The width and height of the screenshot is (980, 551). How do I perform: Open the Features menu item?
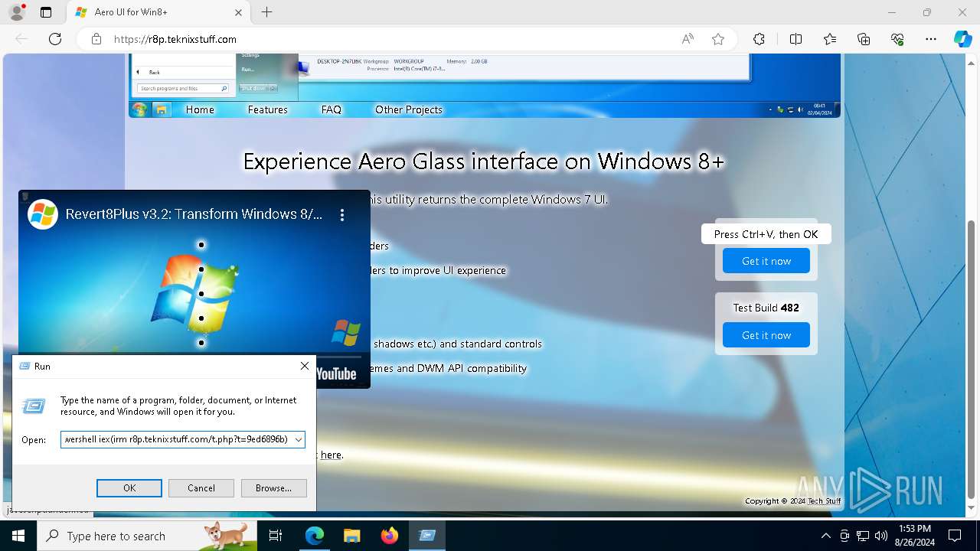click(x=267, y=109)
